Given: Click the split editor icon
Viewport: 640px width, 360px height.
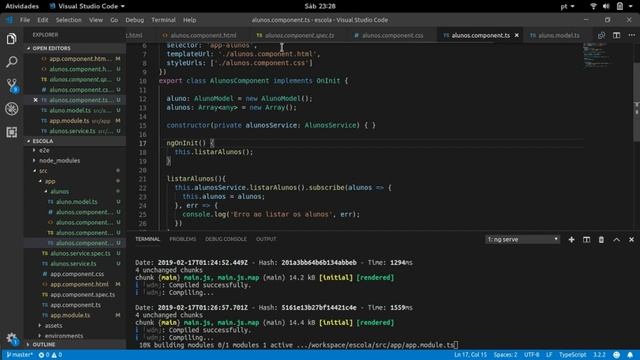Looking at the screenshot, I should click(616, 36).
